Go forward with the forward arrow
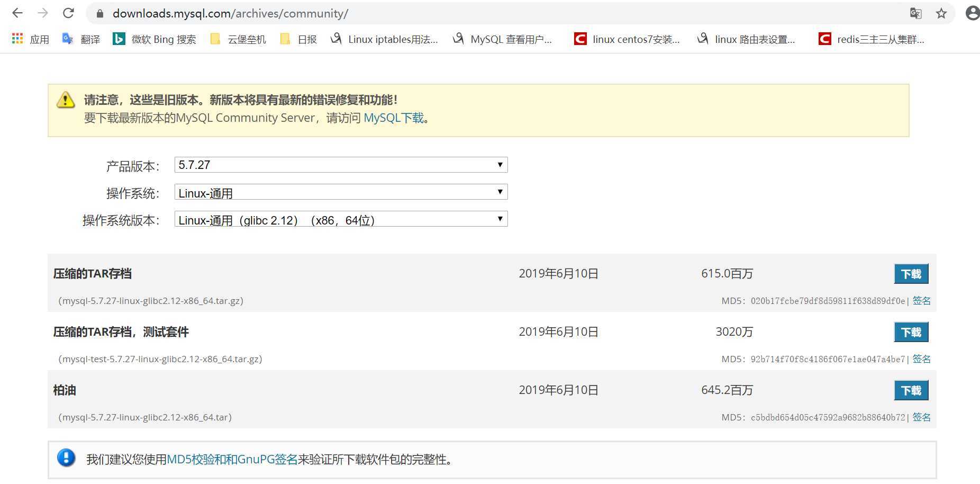This screenshot has height=484, width=980. click(43, 13)
